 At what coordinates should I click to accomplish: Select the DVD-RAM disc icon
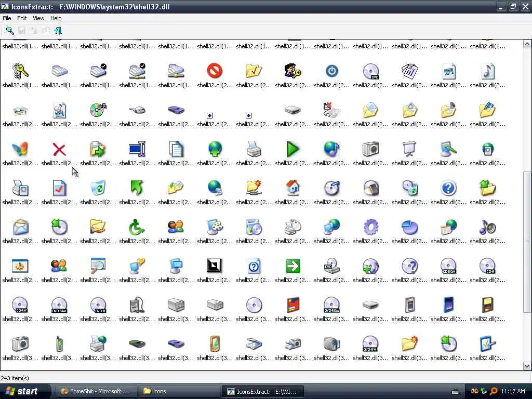[59, 305]
